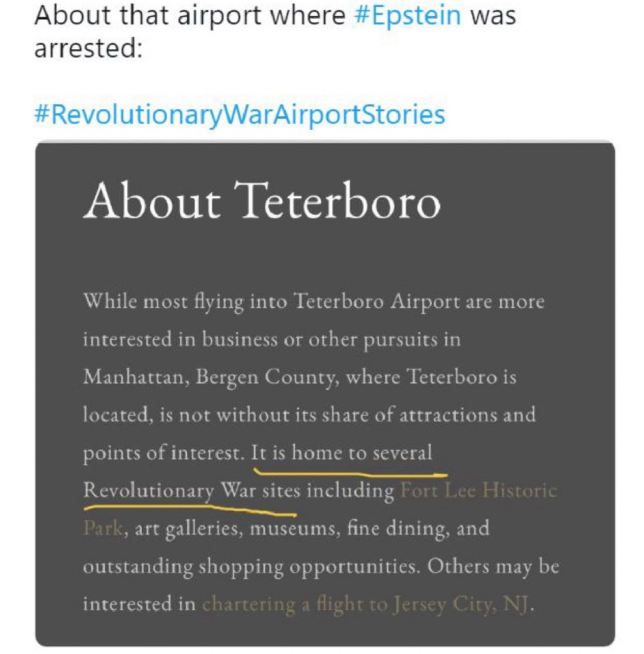Click the phrase 'points of interest'

tap(163, 453)
